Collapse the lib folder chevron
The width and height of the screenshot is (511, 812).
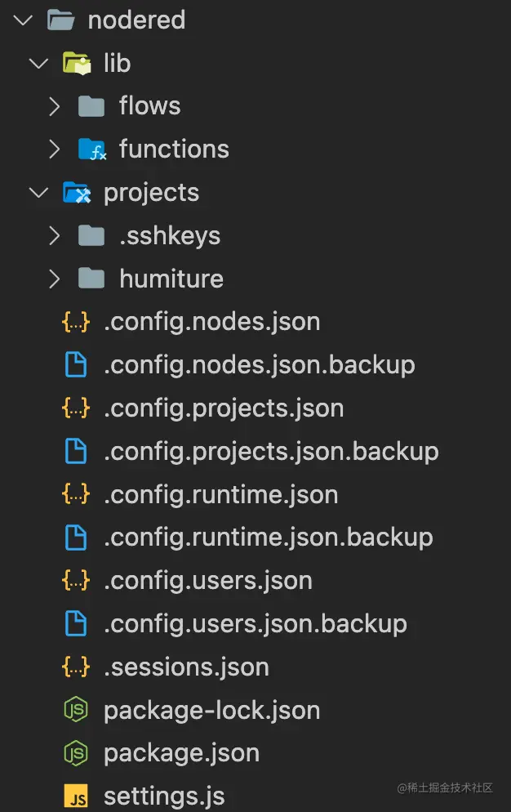click(38, 63)
